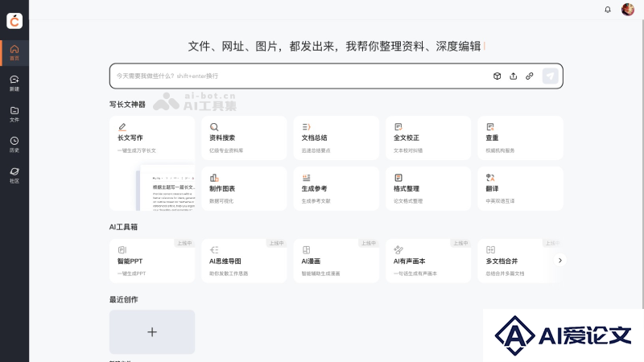644x362 pixels.
Task: Open the user avatar menu
Action: click(628, 10)
